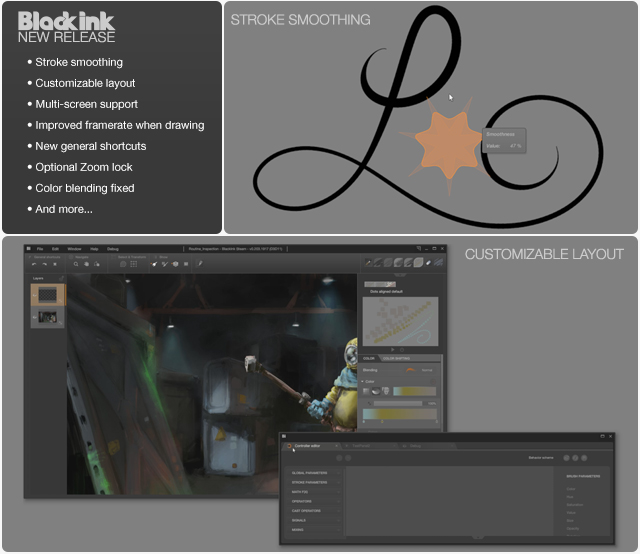Select the magnifier Zoom tool in Navigate
Screen dimensions: 640x554
[x=76, y=264]
